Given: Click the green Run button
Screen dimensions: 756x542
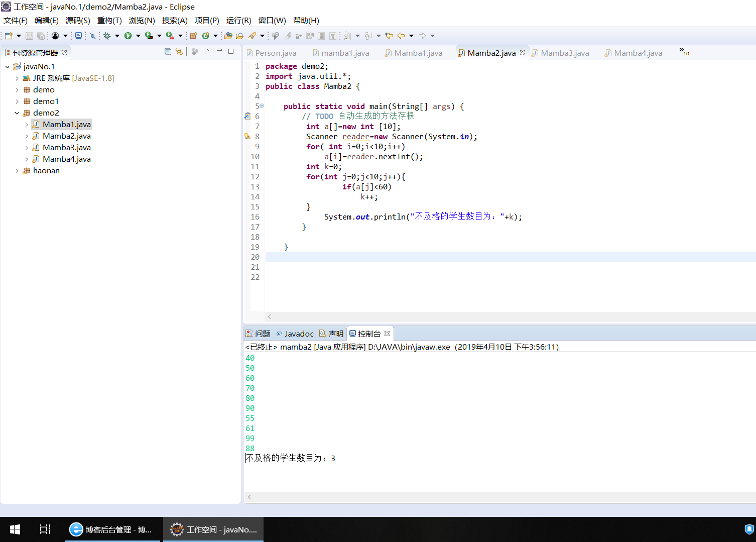Looking at the screenshot, I should 128,36.
